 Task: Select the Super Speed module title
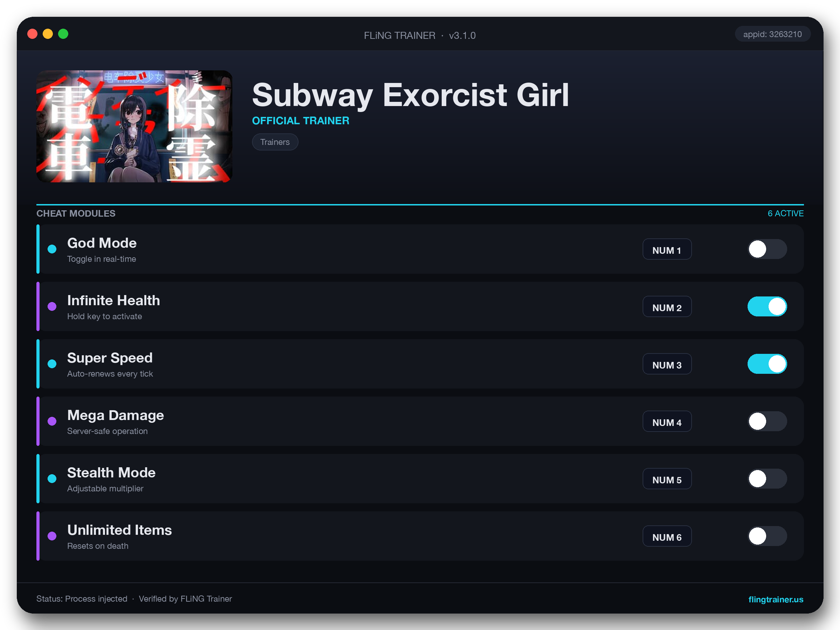pyautogui.click(x=110, y=358)
